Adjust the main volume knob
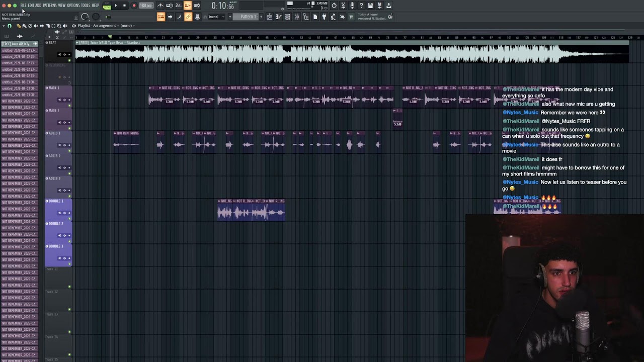 pyautogui.click(x=85, y=17)
